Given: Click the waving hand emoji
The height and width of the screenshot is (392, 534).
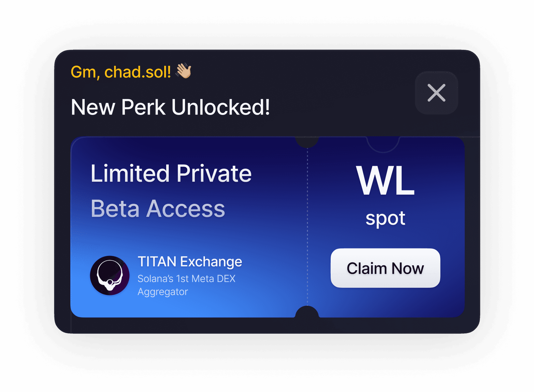Looking at the screenshot, I should tap(184, 71).
